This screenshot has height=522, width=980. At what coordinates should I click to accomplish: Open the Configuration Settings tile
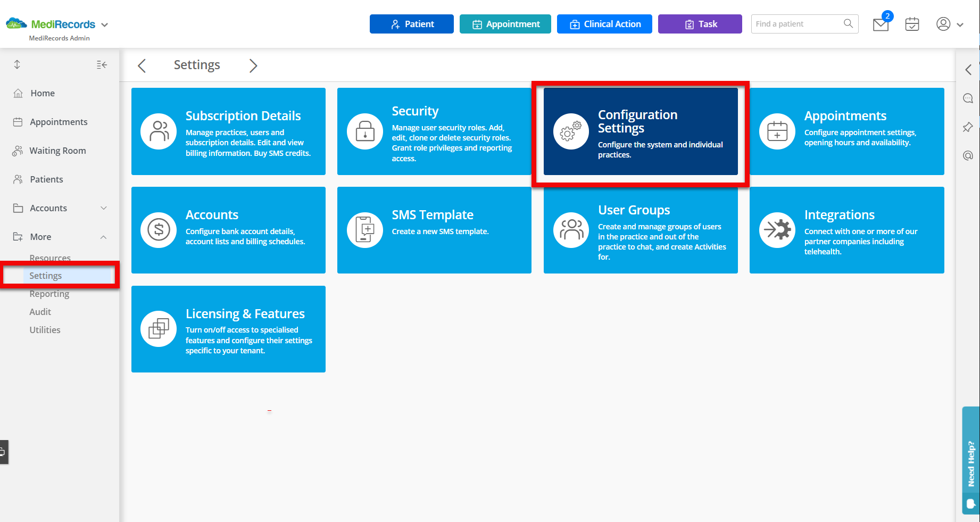click(641, 131)
